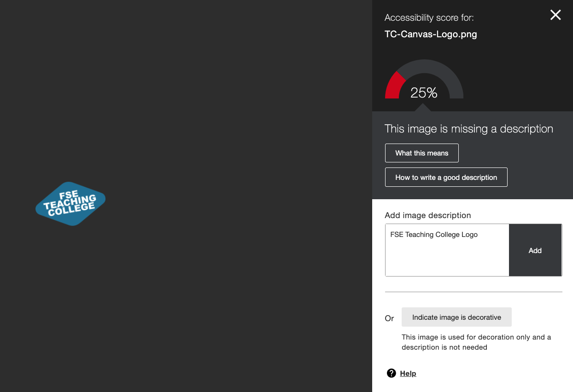This screenshot has width=573, height=392.
Task: Mark the image as decorative
Action: click(x=456, y=317)
